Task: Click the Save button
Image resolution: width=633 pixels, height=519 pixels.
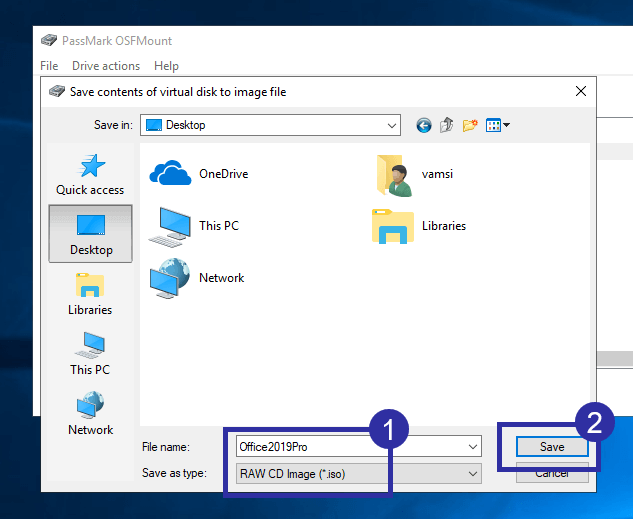Action: pos(552,447)
